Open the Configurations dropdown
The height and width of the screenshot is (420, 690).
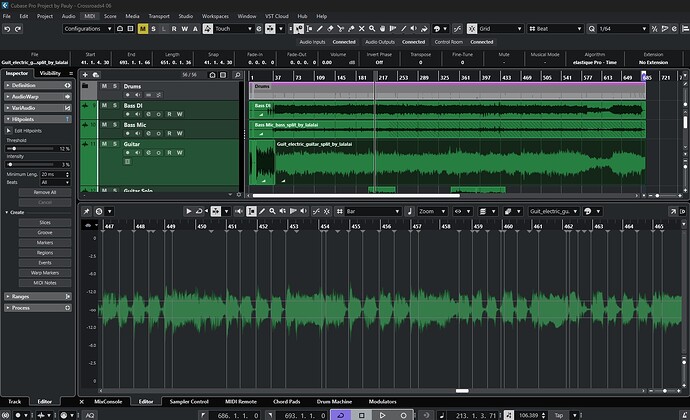(88, 29)
